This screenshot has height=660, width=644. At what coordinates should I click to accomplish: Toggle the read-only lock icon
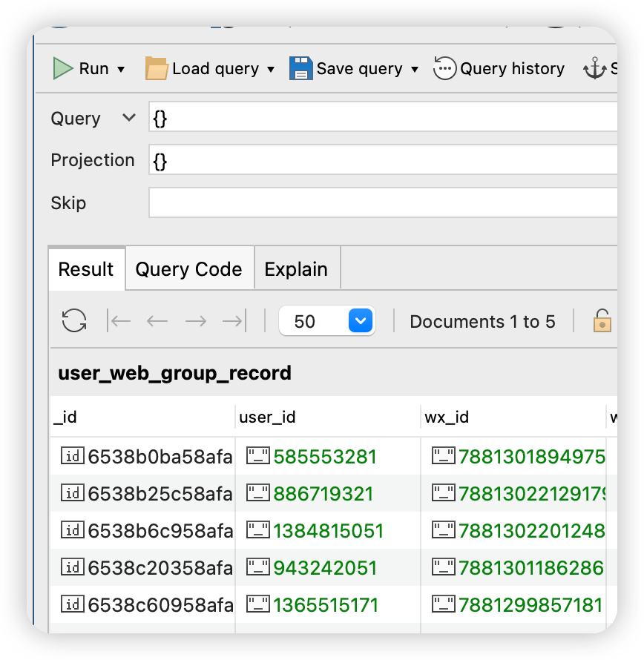click(x=602, y=320)
